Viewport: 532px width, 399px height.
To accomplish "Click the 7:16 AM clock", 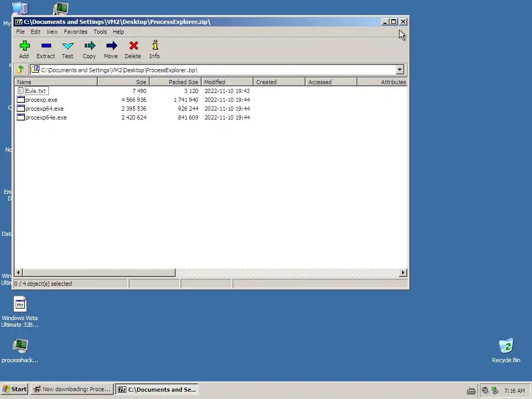I will [515, 391].
